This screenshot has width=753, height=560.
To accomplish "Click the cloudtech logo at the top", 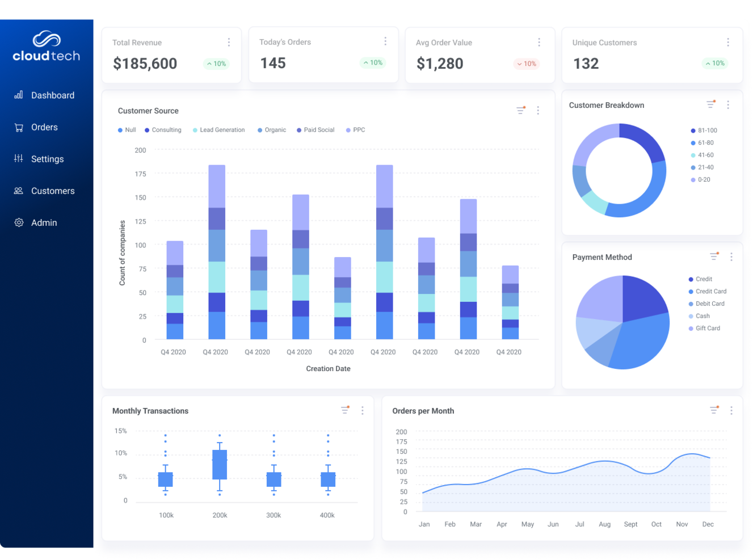I will [45, 45].
